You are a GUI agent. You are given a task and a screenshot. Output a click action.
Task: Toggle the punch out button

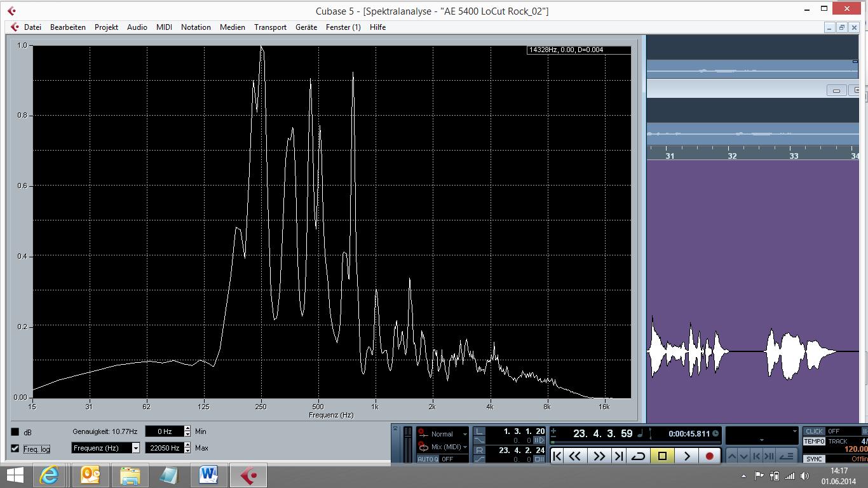480,459
